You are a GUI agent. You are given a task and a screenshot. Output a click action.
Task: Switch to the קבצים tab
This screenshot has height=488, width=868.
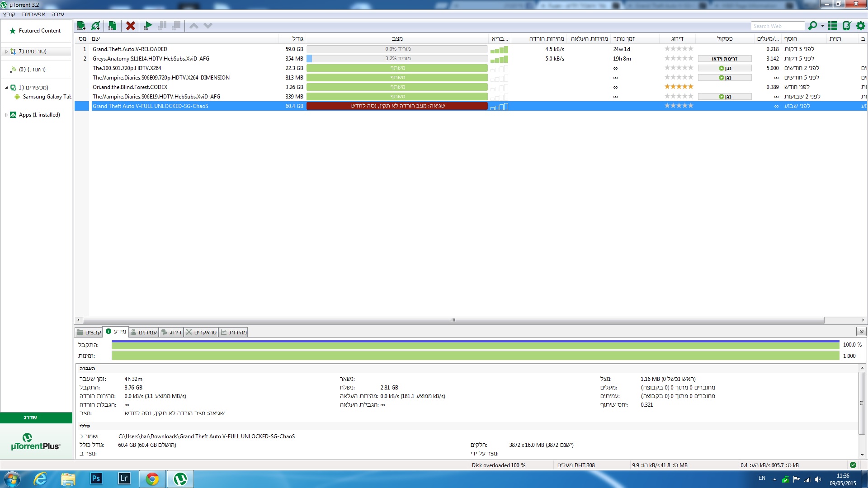tap(89, 332)
